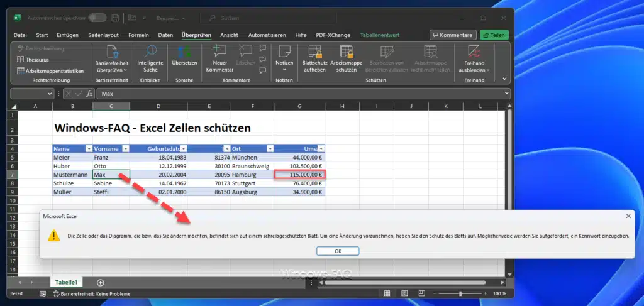Toggle the Automatisches Speichern switch
This screenshot has width=644, height=306.
click(97, 18)
